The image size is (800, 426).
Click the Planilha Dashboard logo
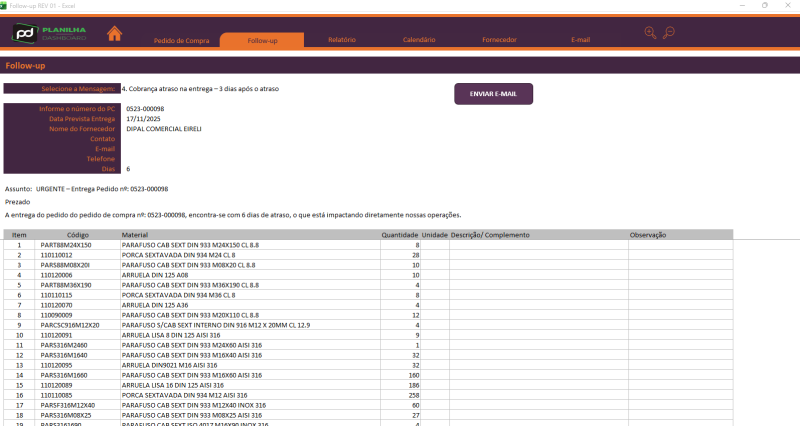click(x=49, y=34)
